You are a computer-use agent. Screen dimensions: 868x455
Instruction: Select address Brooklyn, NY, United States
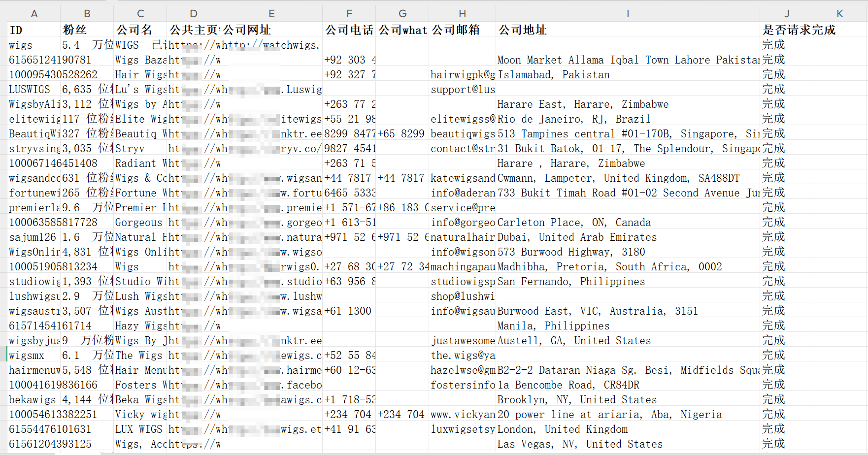coord(628,400)
